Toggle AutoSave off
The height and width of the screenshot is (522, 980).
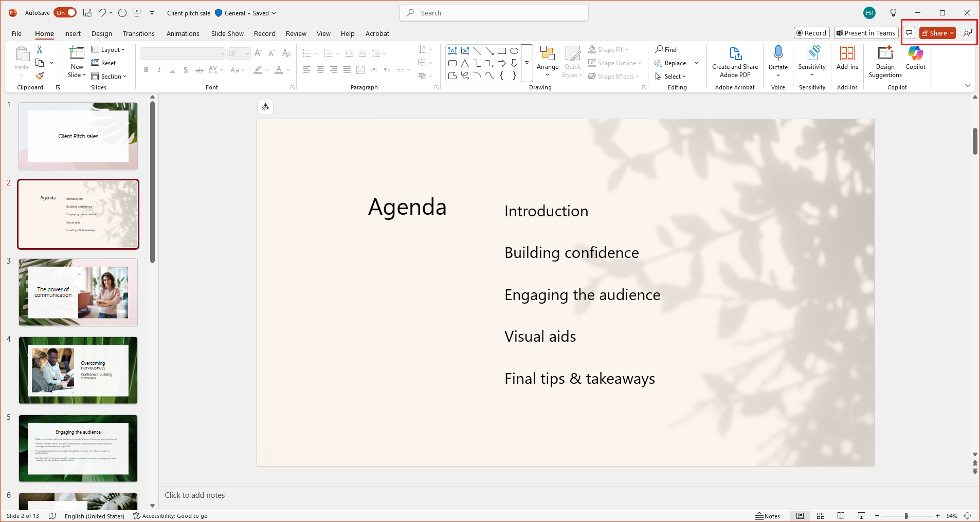click(x=65, y=13)
